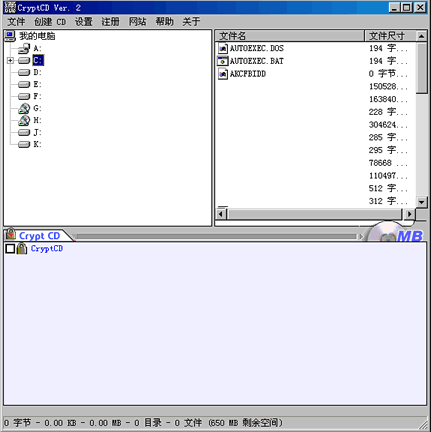Click the file list right scroll arrow

tap(409, 214)
